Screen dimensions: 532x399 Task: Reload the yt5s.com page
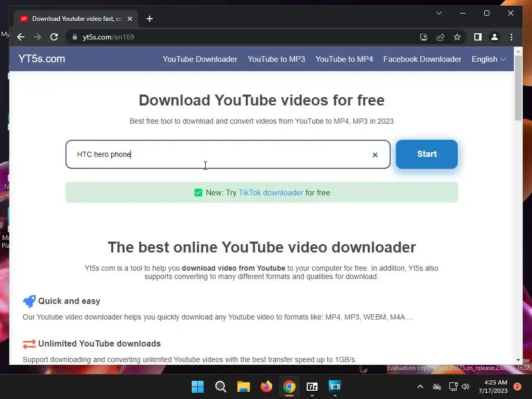click(x=54, y=37)
